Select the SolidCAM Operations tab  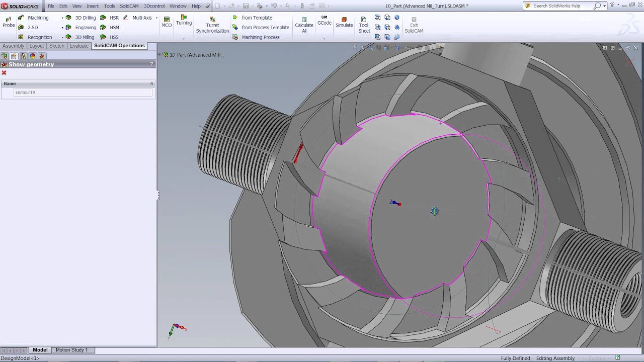tap(119, 46)
